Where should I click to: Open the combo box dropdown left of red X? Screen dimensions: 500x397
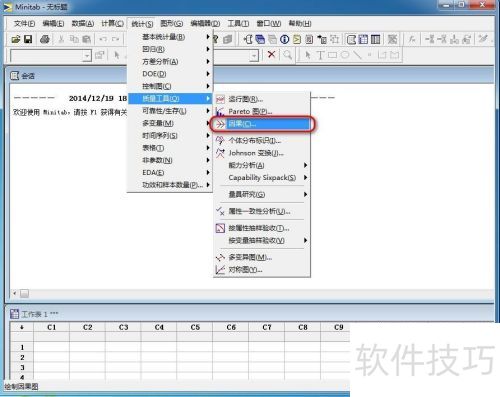pyautogui.click(x=254, y=55)
